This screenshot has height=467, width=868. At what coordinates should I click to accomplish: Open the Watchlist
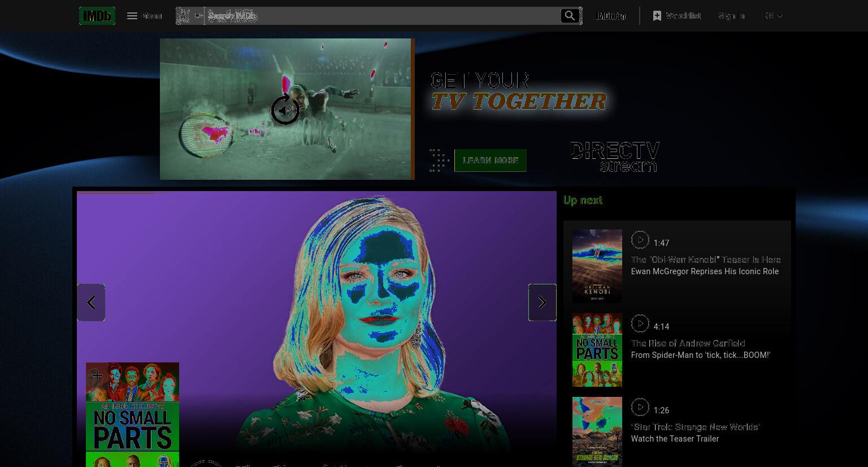(x=677, y=16)
